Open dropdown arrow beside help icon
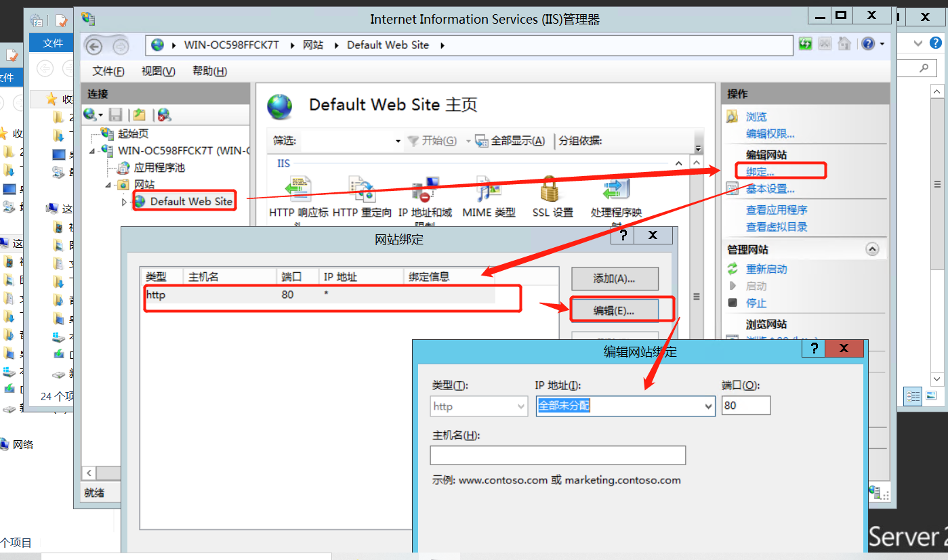This screenshot has height=560, width=948. [882, 44]
